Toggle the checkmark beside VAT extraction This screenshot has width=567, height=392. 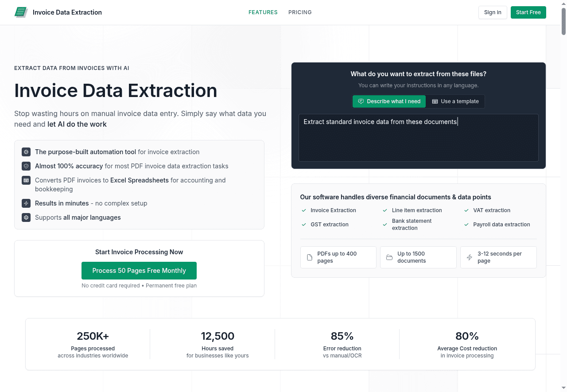466,210
